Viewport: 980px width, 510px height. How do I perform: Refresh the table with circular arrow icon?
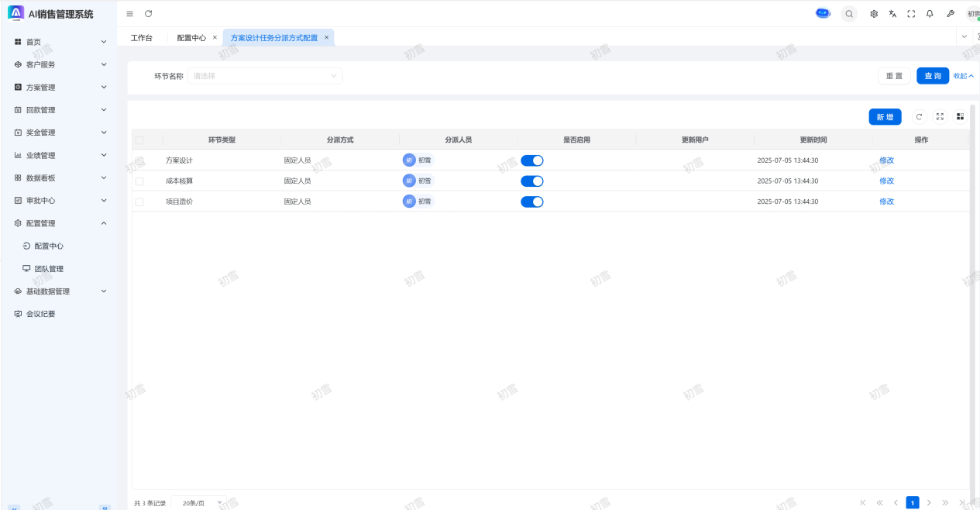pyautogui.click(x=920, y=117)
